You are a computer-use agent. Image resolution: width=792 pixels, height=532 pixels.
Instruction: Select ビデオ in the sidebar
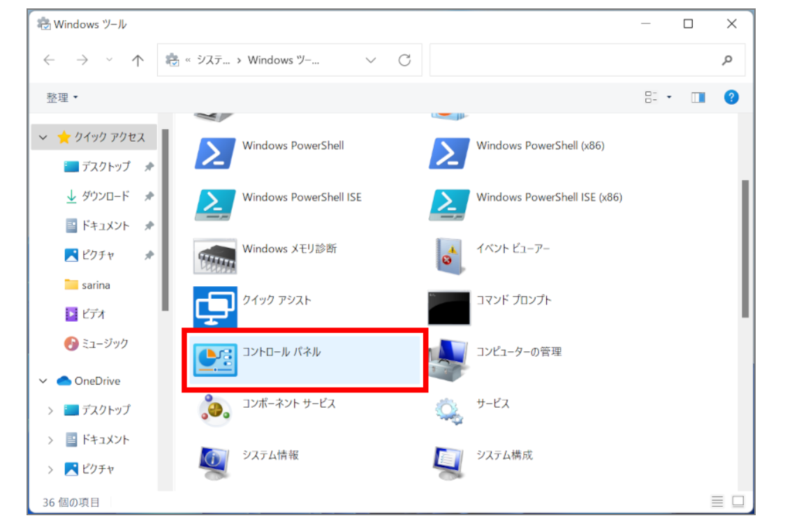click(85, 314)
